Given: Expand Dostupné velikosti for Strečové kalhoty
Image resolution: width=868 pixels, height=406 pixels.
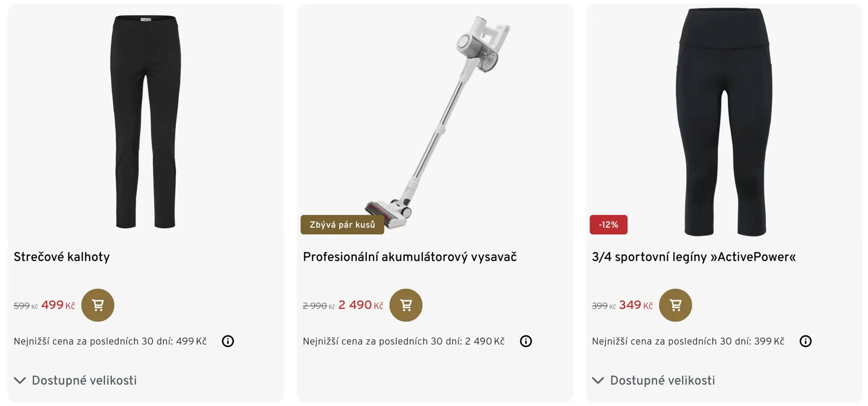Looking at the screenshot, I should [x=75, y=381].
